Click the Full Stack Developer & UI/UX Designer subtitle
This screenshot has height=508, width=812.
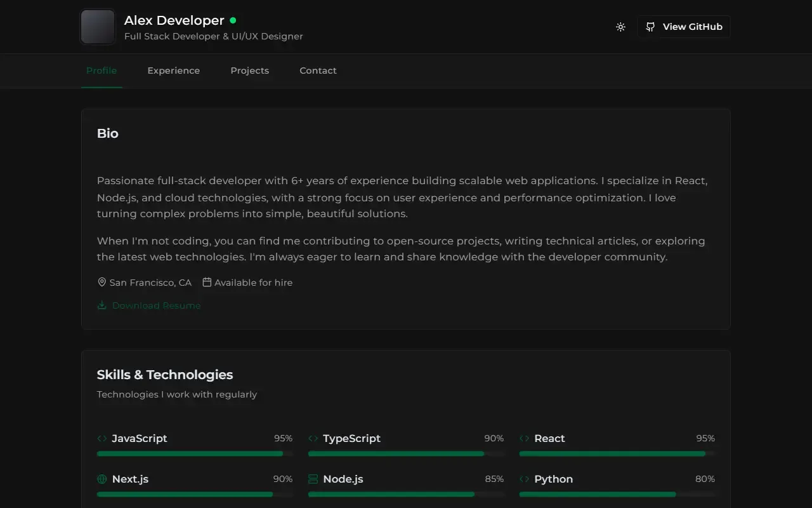(x=214, y=36)
